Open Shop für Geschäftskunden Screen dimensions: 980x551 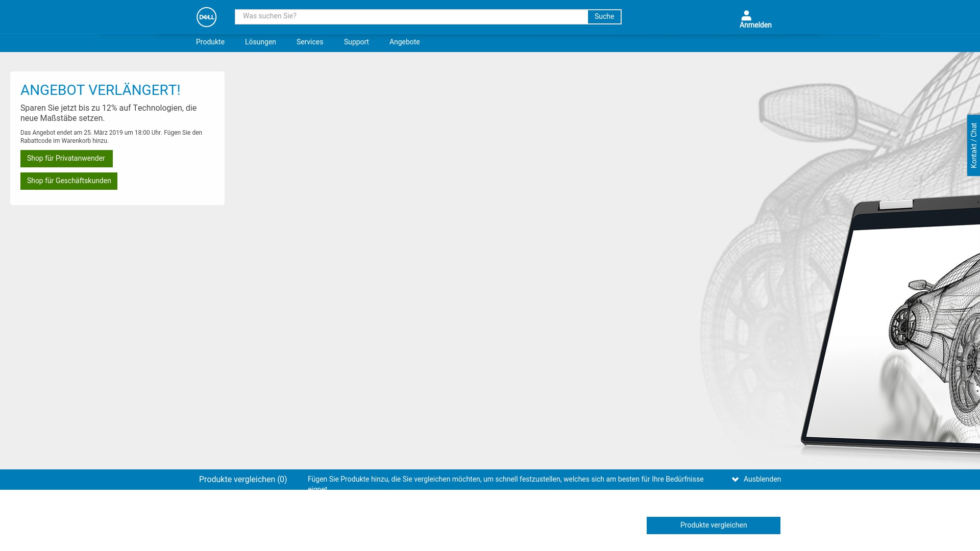69,181
